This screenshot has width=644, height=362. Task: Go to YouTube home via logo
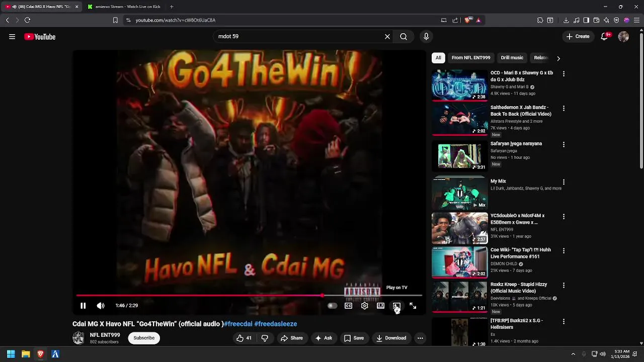[40, 37]
